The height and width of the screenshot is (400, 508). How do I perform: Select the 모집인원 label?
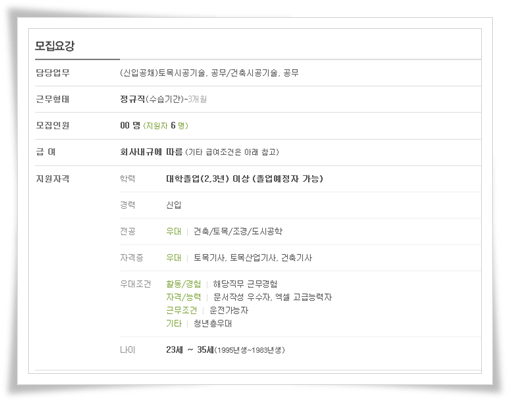(x=52, y=125)
